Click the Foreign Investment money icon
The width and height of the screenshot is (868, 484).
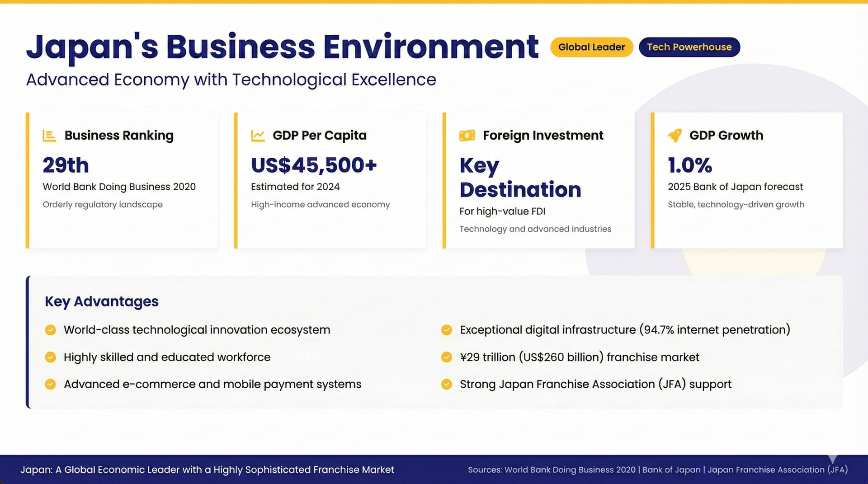(467, 136)
